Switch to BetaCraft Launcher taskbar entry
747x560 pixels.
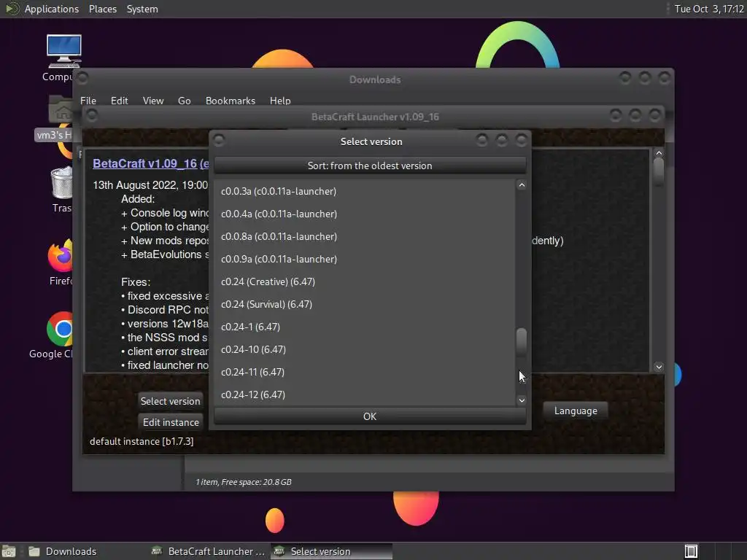(x=208, y=551)
